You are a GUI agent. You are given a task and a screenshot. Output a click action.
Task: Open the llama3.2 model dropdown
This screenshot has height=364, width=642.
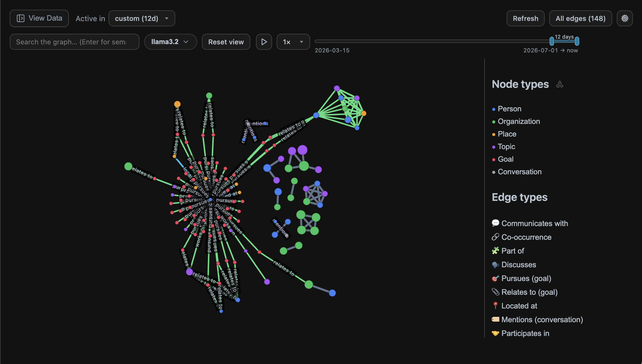(x=170, y=42)
